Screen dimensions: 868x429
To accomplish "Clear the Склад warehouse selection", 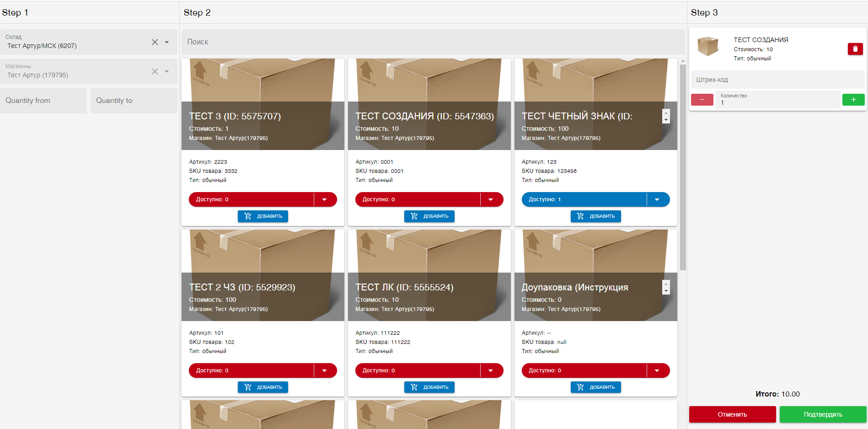I will 155,42.
